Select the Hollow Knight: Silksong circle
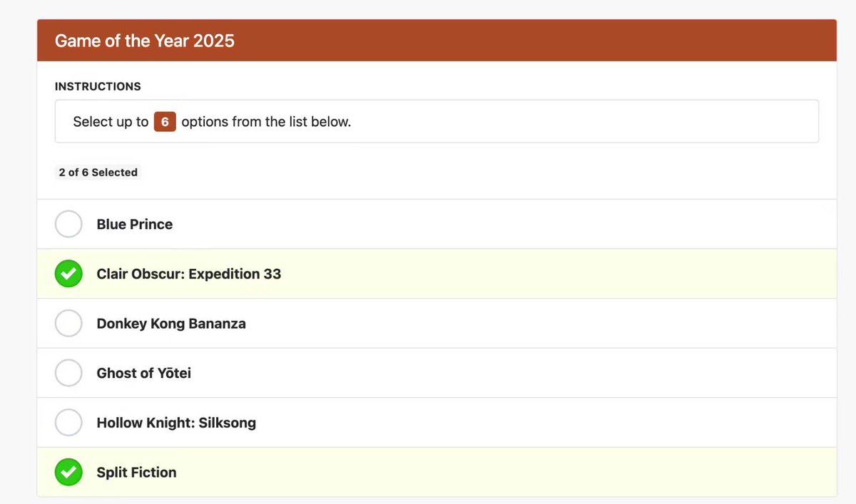The image size is (856, 504). pyautogui.click(x=68, y=423)
